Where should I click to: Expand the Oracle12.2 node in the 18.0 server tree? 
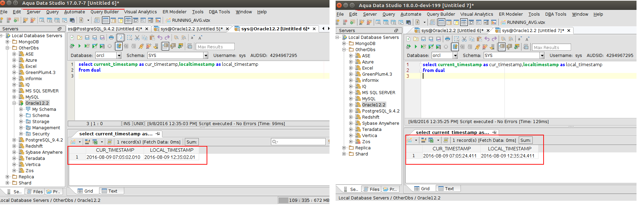[351, 105]
